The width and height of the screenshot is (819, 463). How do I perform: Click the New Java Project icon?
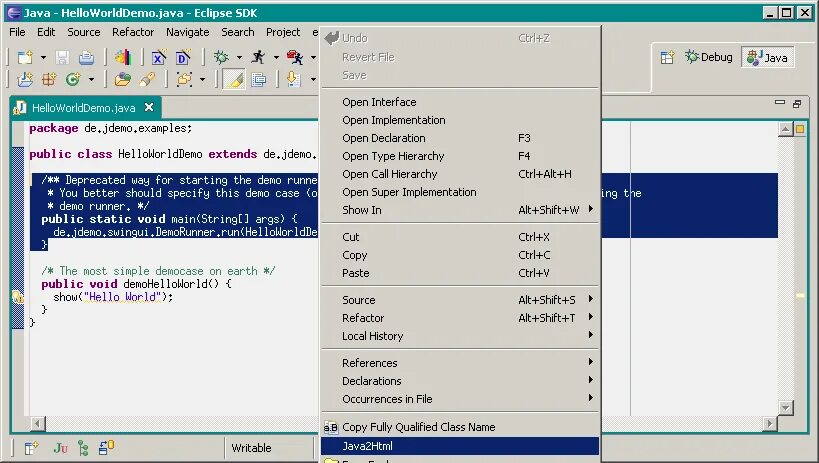pos(25,79)
